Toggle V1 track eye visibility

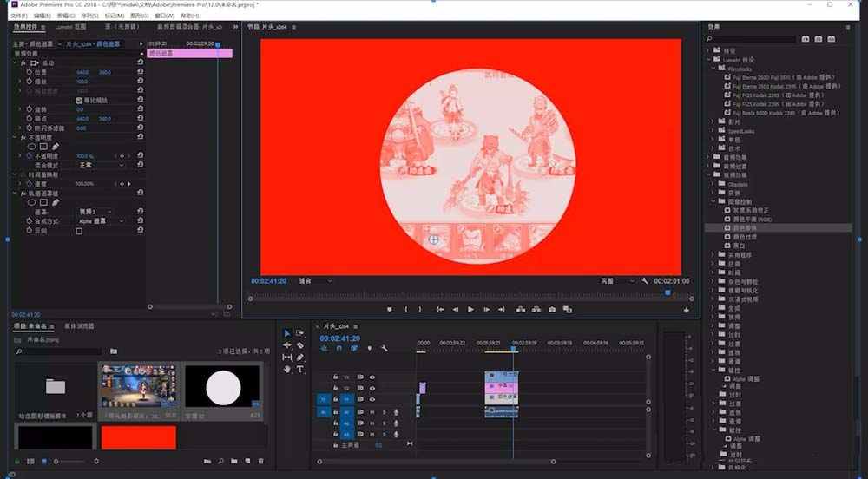(372, 399)
